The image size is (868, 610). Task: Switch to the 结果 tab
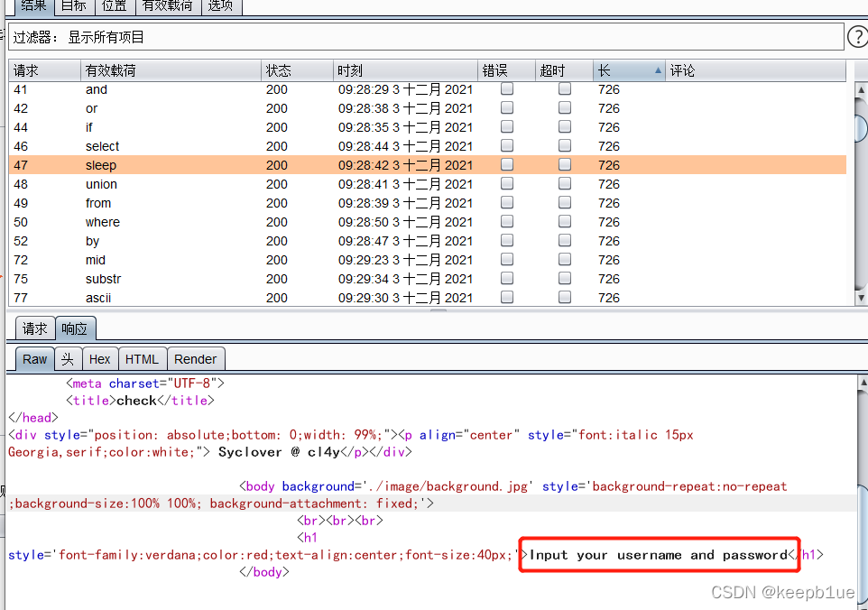pos(33,6)
